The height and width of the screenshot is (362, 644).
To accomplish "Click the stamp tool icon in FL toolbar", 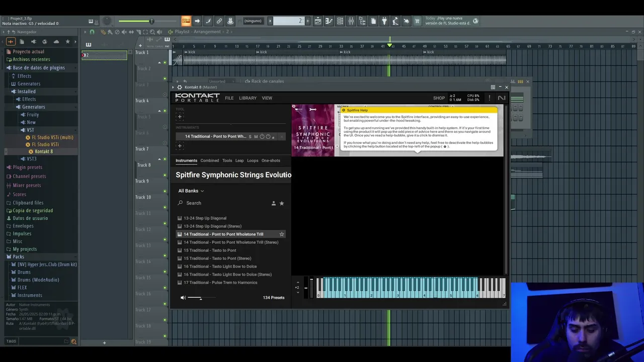I will [230, 21].
